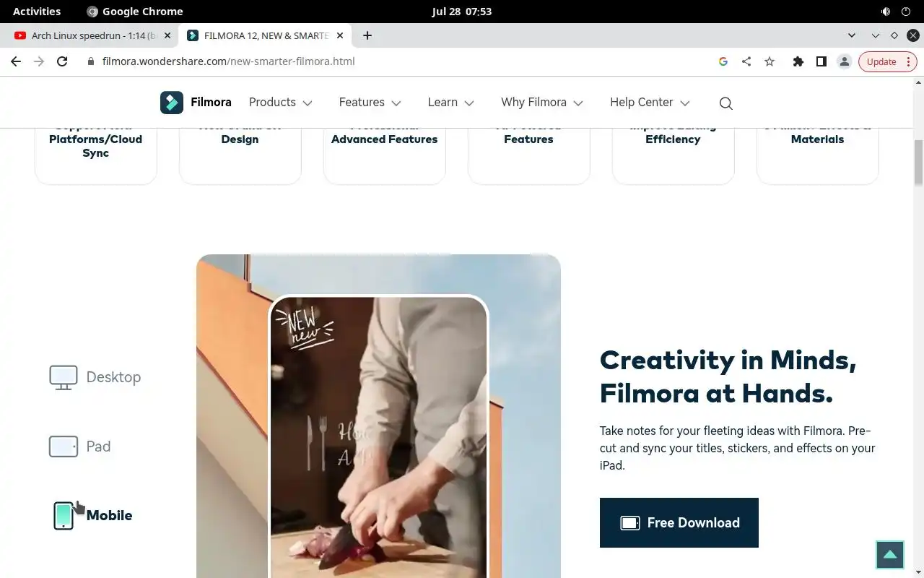Close the FILMORA 12 tab
The width and height of the screenshot is (924, 578).
[340, 35]
